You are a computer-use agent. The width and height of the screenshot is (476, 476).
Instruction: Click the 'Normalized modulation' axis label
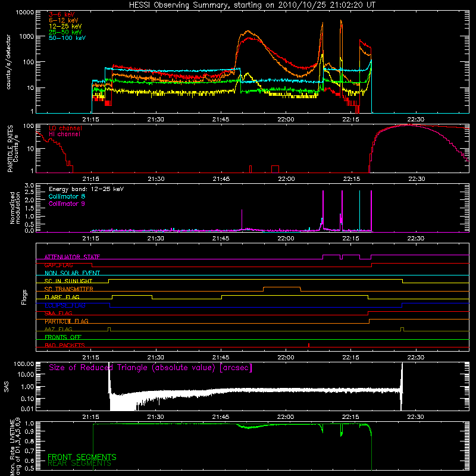(15, 208)
